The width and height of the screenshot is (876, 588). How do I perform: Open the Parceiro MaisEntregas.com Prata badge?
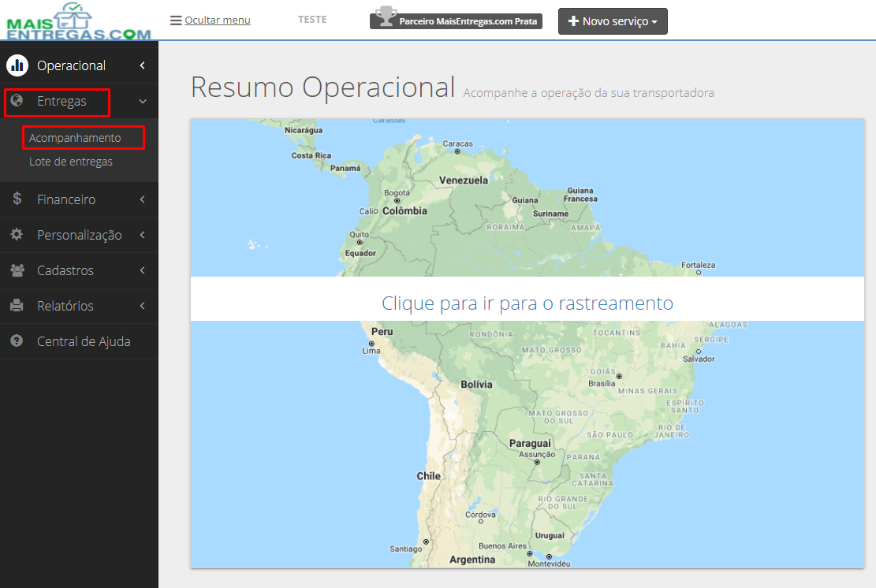point(456,20)
